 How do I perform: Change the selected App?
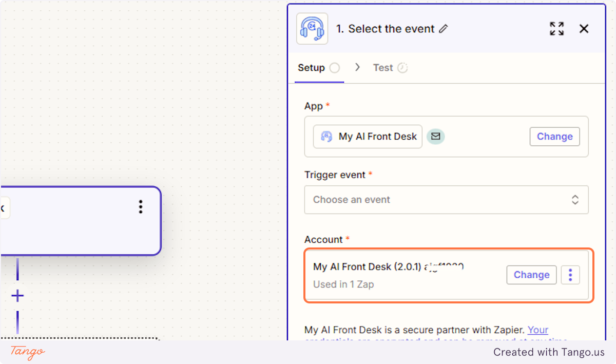(554, 137)
